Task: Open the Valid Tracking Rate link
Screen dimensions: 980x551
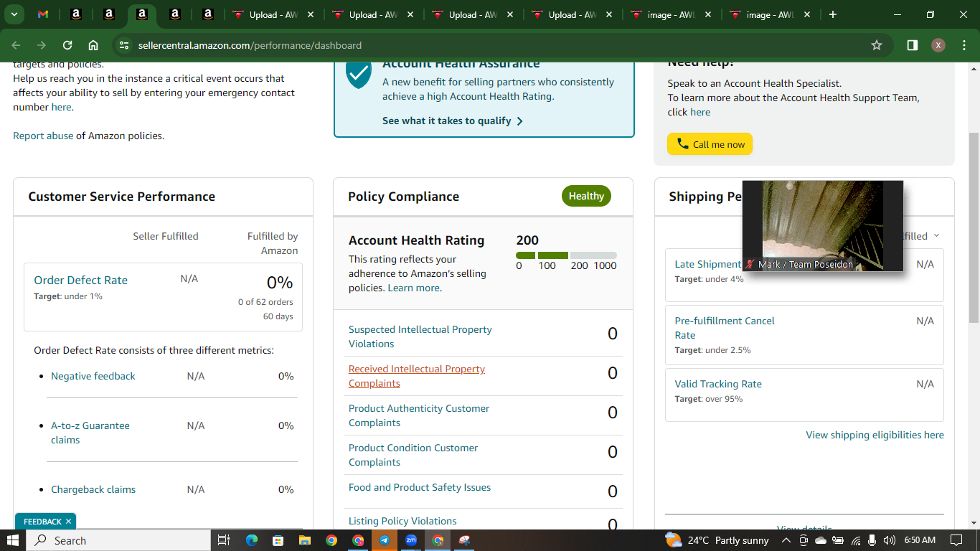Action: click(718, 384)
